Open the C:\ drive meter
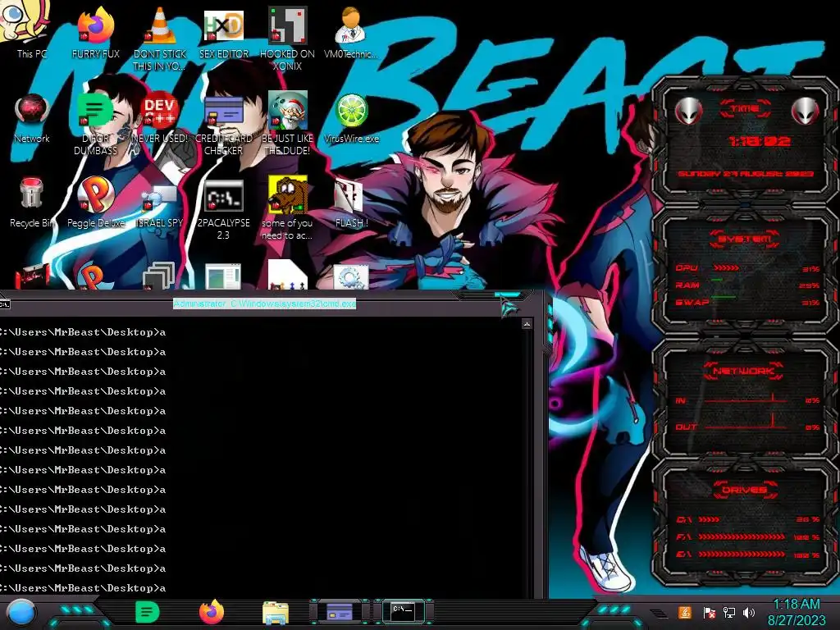The height and width of the screenshot is (630, 840). coord(747,519)
